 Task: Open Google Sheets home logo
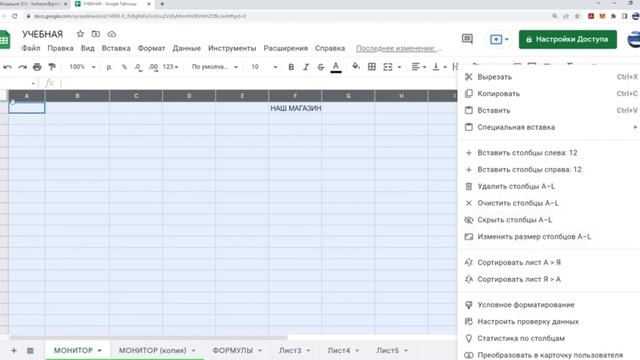point(5,40)
